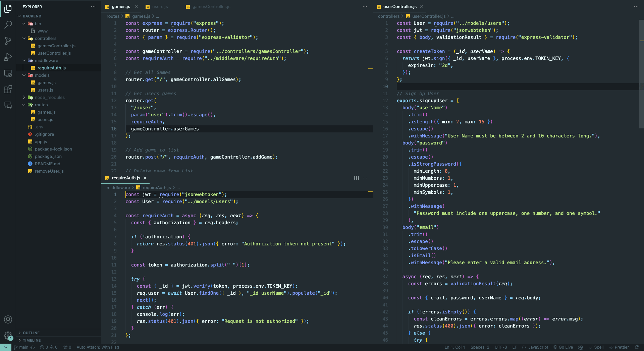Open the Explorer view in the activity bar
The width and height of the screenshot is (644, 351).
point(8,8)
